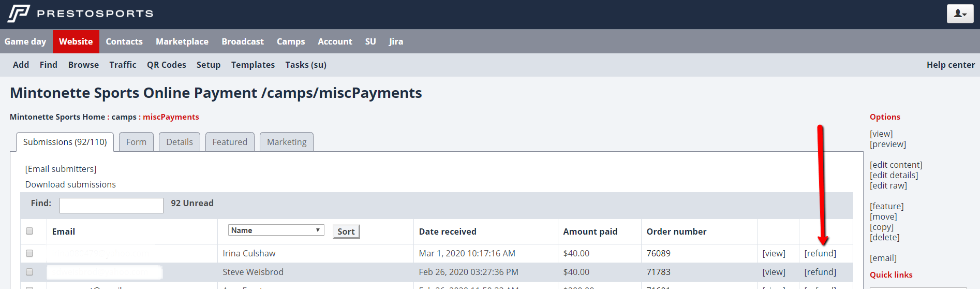Click the name Irina Culshaw
Screen dimensions: 980x289
tap(249, 253)
